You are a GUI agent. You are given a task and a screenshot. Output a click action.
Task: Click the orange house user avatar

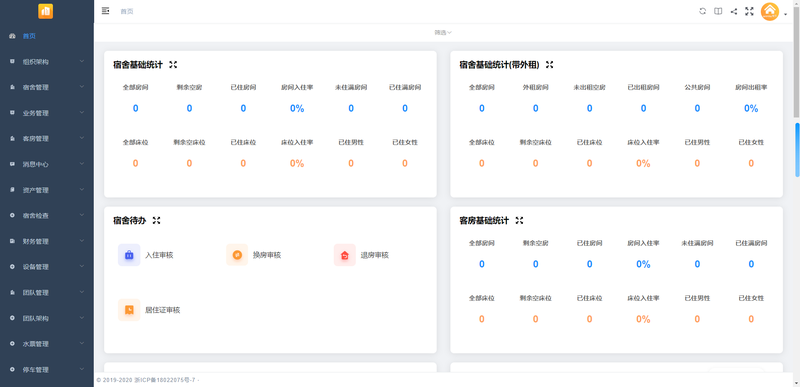tap(770, 11)
